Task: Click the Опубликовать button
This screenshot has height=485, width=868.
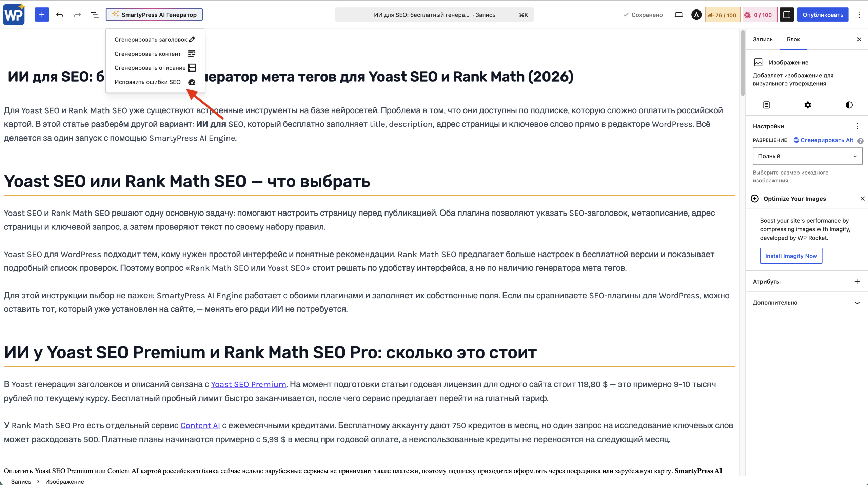Action: point(823,15)
